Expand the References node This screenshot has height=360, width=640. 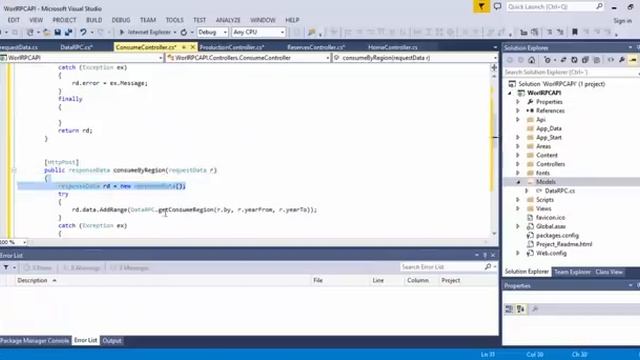pyautogui.click(x=518, y=111)
